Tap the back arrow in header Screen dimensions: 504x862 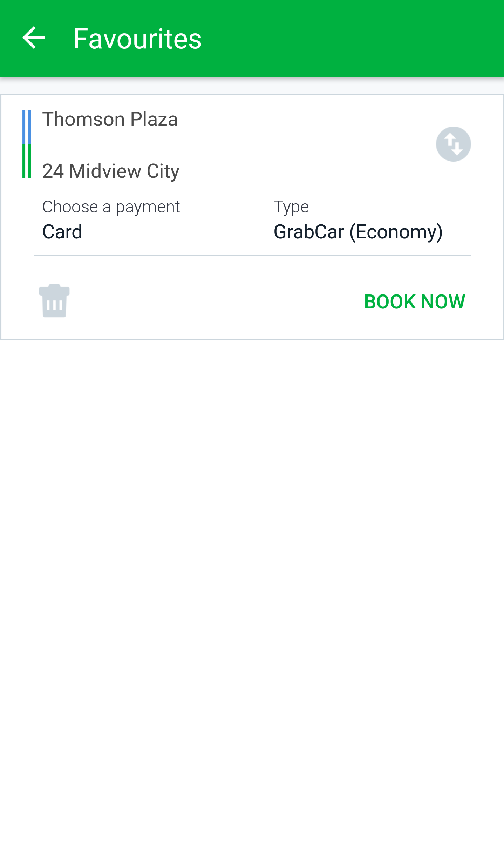pyautogui.click(x=34, y=38)
